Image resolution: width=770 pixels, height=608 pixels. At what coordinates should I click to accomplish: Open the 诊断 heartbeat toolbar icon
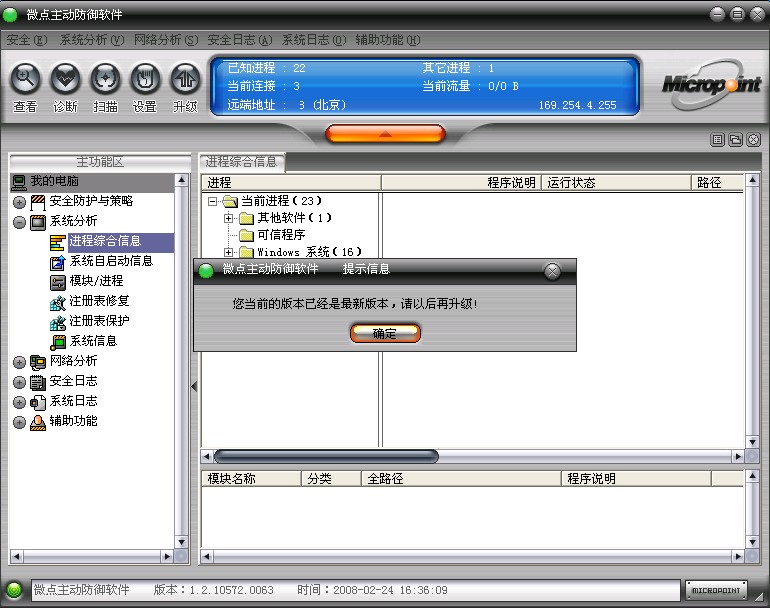tap(65, 79)
